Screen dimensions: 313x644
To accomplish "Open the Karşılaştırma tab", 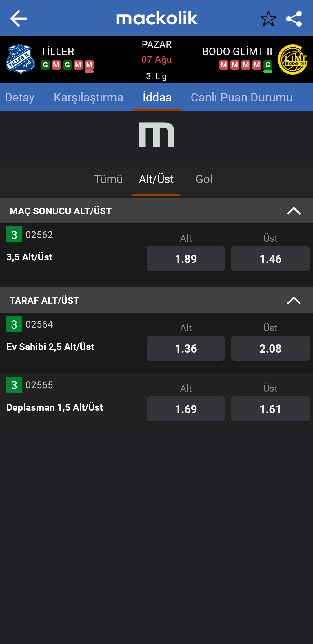I will (x=89, y=97).
